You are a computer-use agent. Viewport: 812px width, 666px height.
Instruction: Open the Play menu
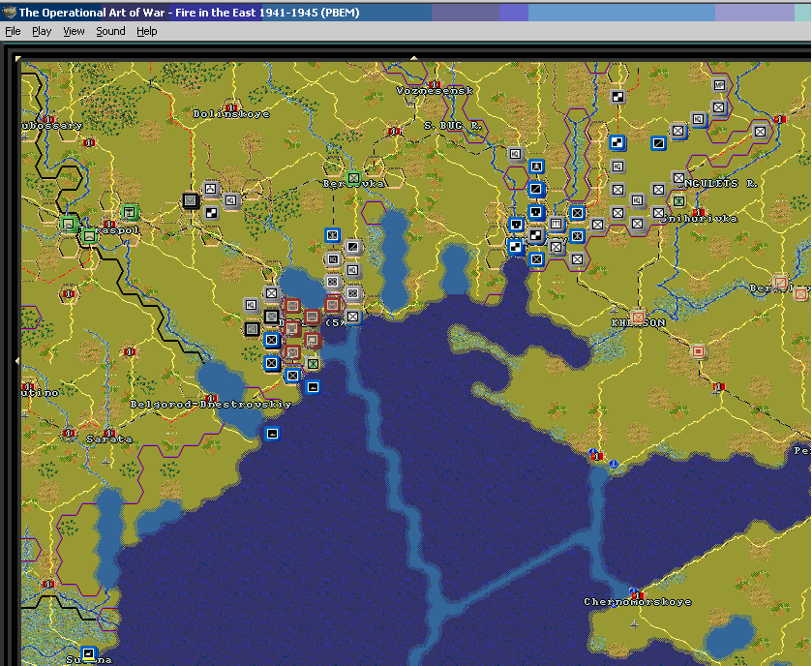point(42,31)
